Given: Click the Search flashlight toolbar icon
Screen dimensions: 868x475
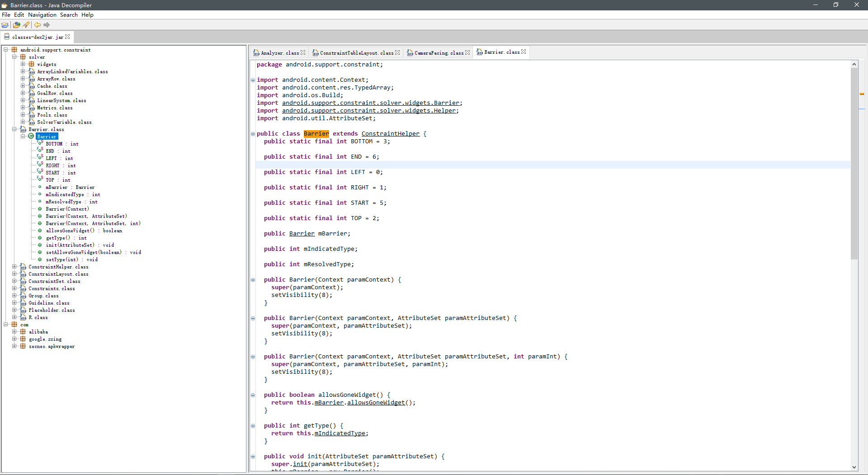Looking at the screenshot, I should pyautogui.click(x=26, y=25).
